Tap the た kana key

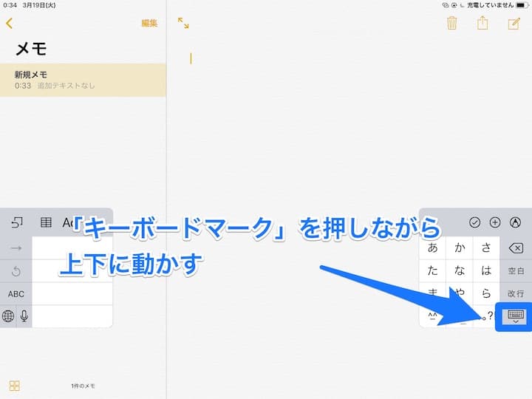pos(432,270)
